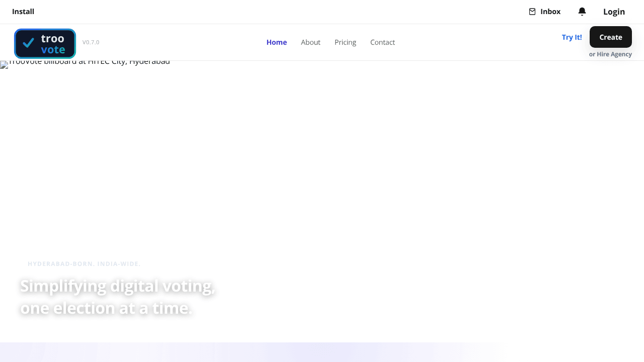Click the 'HYDERABAD-BORN, INDIA-WIDE.' tagline
This screenshot has height=362, width=644.
pos(84,264)
